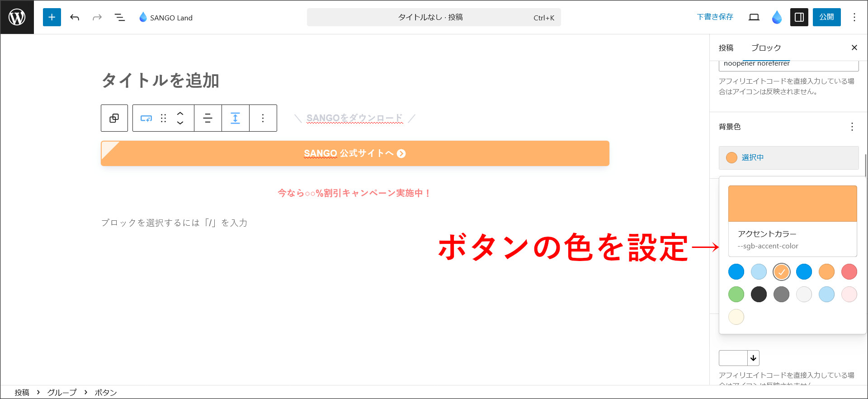Open block toolbar three-dot options menu
Image resolution: width=868 pixels, height=399 pixels.
tap(263, 118)
